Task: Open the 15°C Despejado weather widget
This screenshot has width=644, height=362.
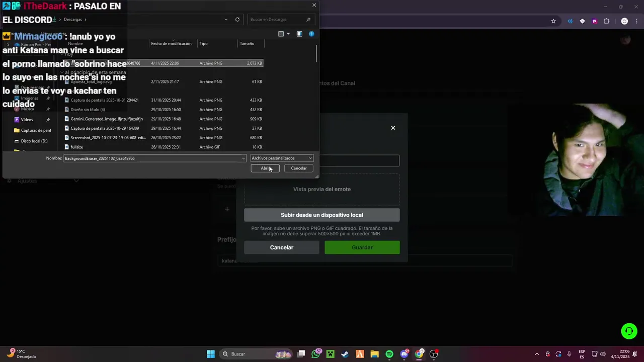Action: click(23, 354)
